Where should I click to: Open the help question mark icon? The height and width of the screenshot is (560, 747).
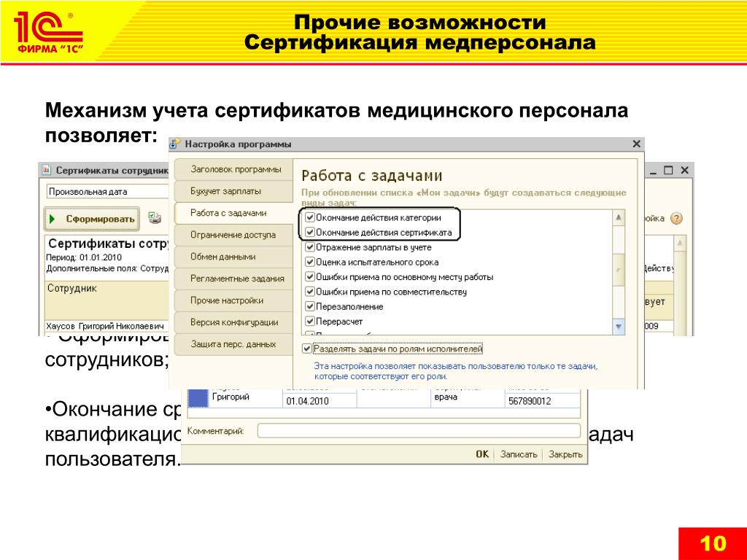coord(676,219)
